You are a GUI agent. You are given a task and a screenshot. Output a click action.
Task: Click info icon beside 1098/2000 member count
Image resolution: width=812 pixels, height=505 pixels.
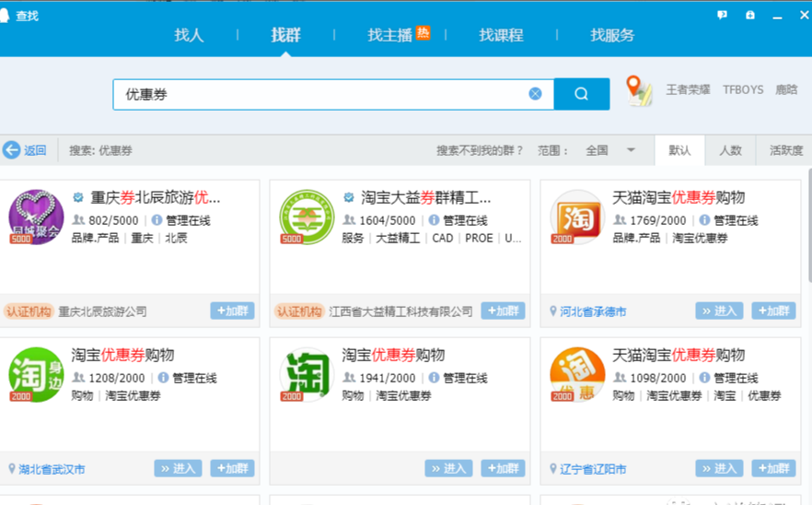(x=705, y=378)
